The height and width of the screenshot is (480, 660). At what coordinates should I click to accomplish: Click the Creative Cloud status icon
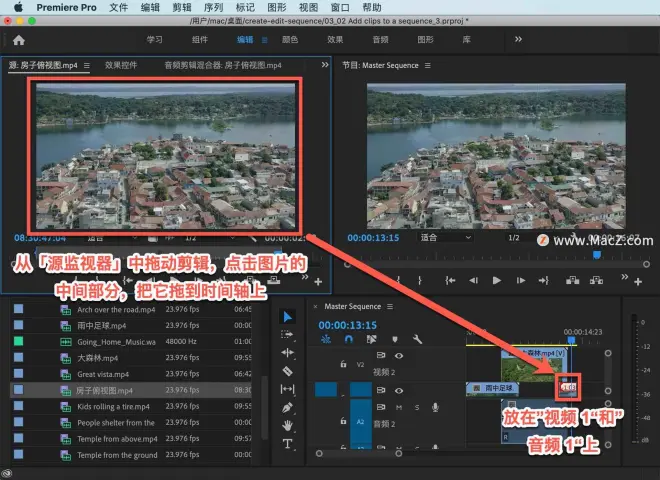6,474
